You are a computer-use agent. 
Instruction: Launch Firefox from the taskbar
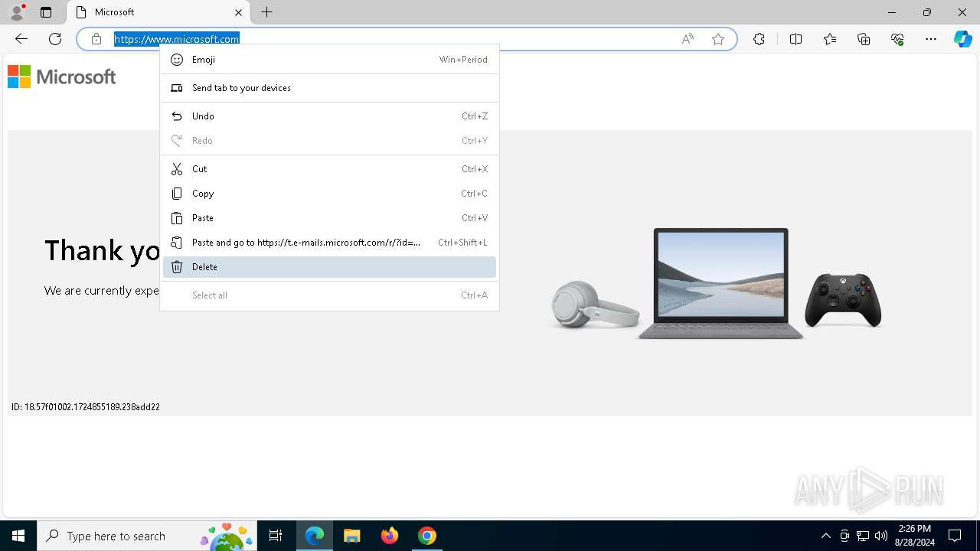pyautogui.click(x=390, y=536)
